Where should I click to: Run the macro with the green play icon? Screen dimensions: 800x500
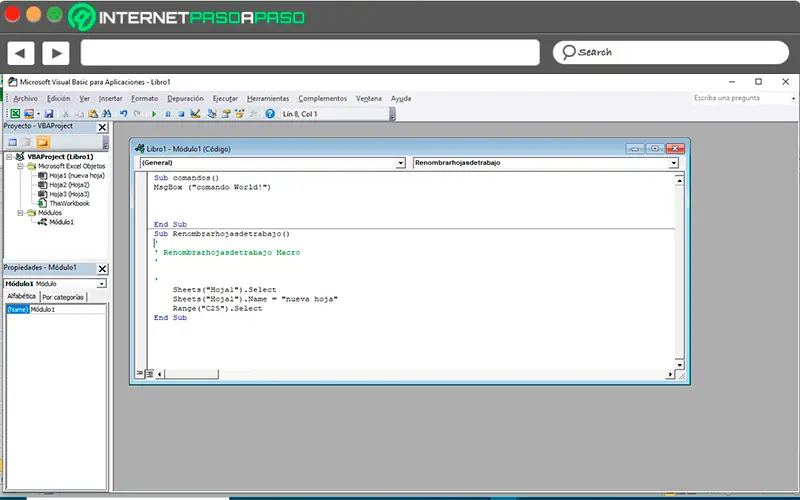(154, 114)
